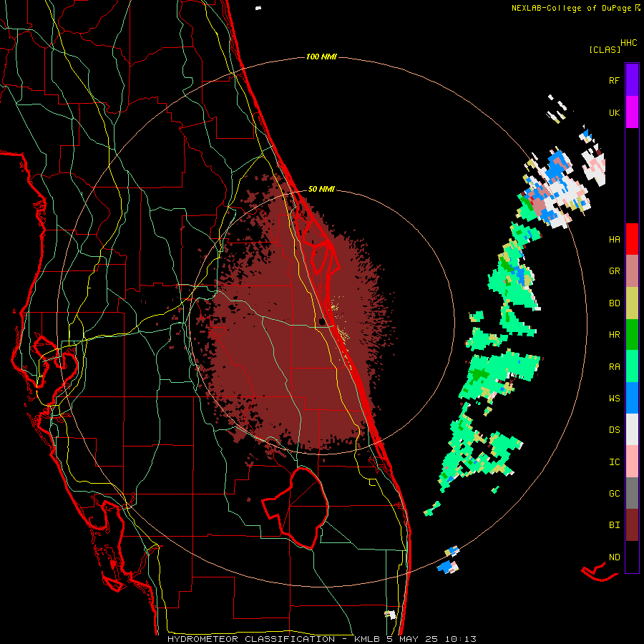Screen dimensions: 644x644
Task: Select the 'GR' legend label text
Action: (x=614, y=271)
